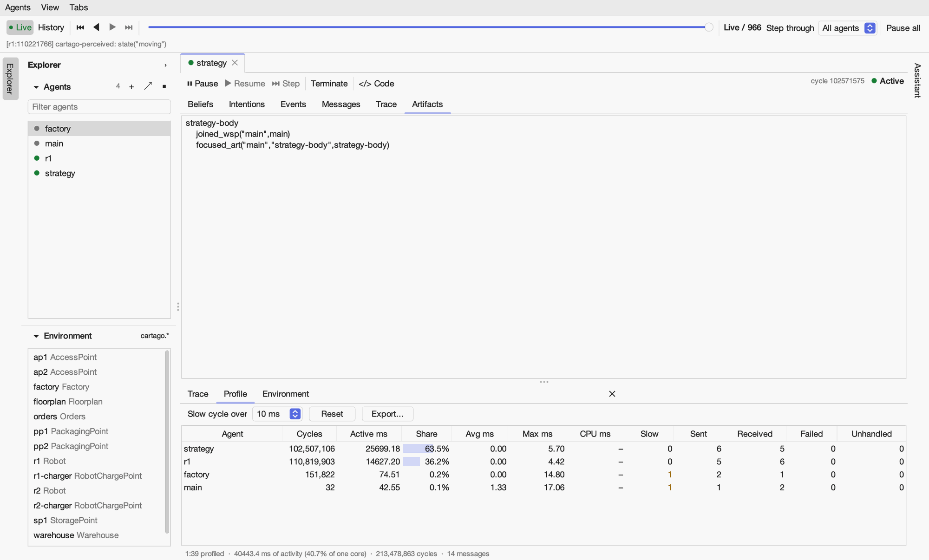The image size is (929, 560).
Task: Collapse the Explorer panel chevron
Action: 165,65
